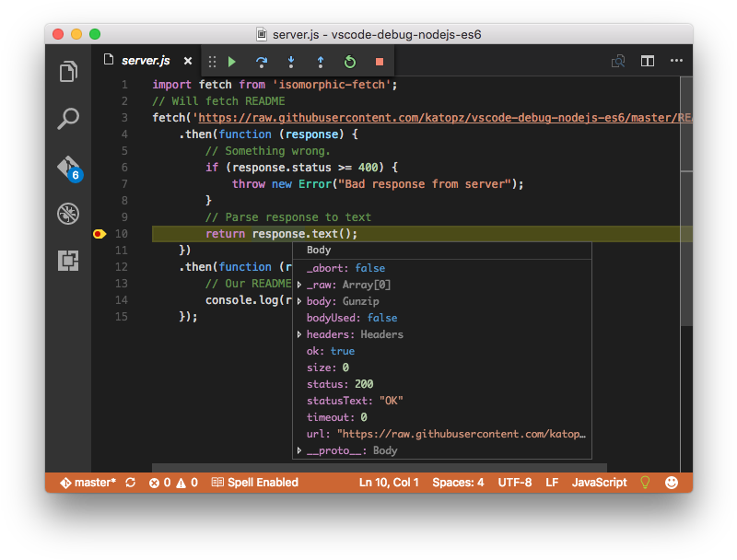The image size is (737, 560).
Task: Click the smiley feedback icon
Action: (672, 482)
